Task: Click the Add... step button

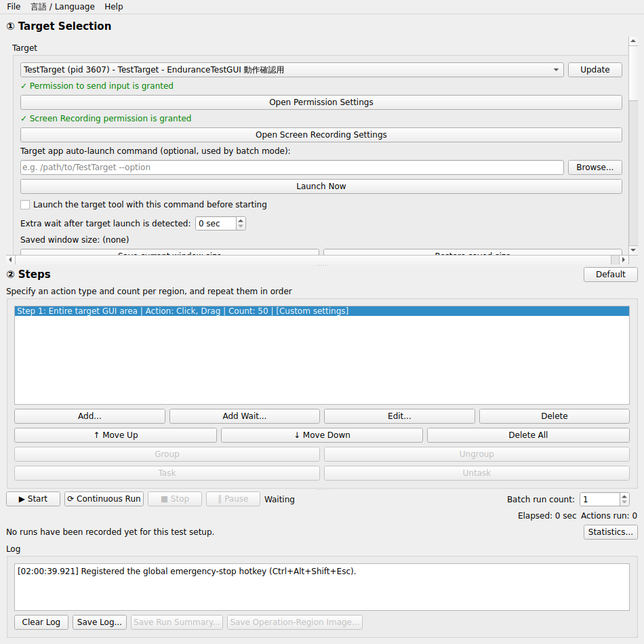Action: 89,416
